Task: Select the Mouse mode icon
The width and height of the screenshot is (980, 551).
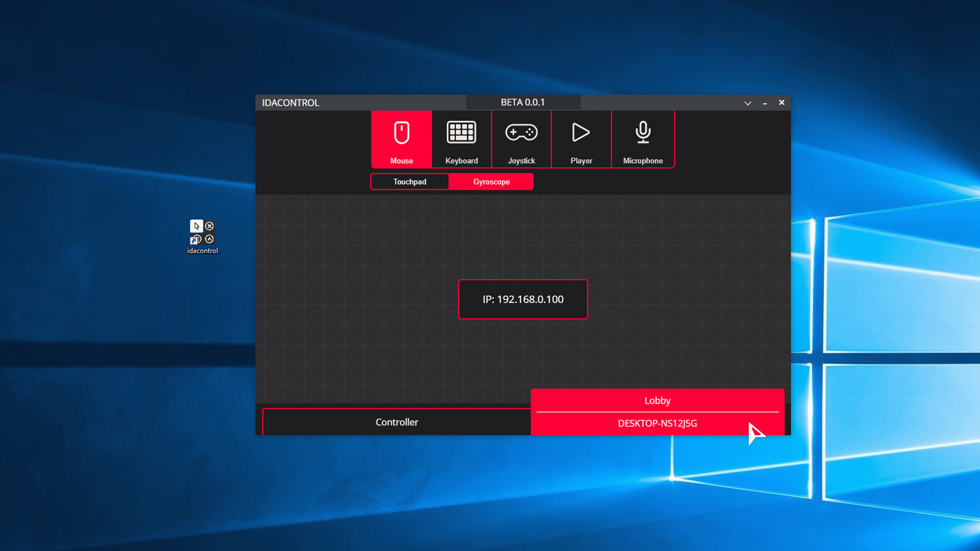Action: coord(402,133)
